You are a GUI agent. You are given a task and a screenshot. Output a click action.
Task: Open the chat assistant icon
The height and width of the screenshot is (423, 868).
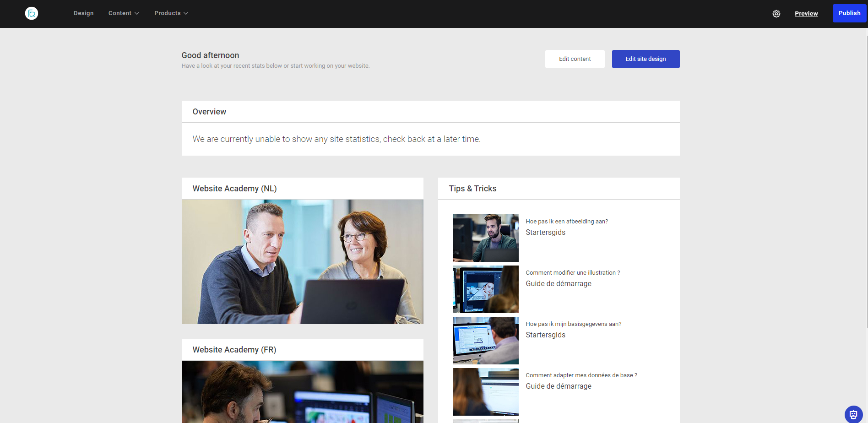[x=853, y=414]
